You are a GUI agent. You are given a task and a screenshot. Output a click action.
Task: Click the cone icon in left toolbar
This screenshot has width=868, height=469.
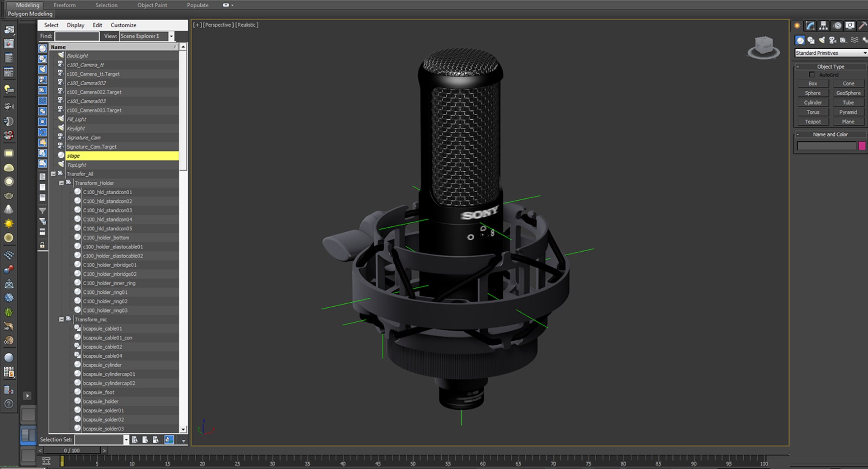[x=9, y=209]
